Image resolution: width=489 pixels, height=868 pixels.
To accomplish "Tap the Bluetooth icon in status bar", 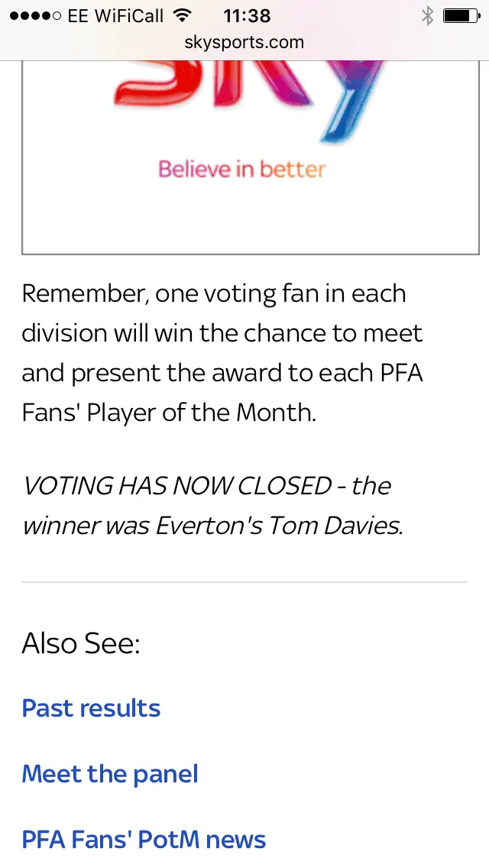I will [428, 15].
